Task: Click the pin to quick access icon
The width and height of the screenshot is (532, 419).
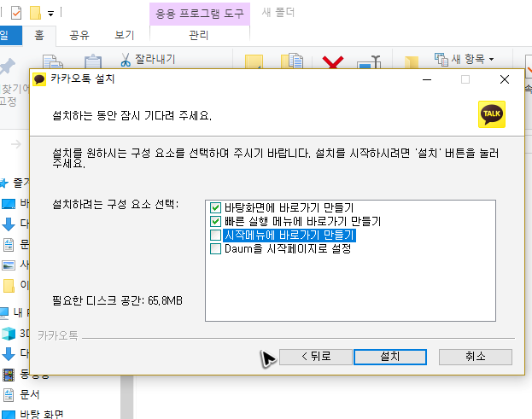Action: [8, 67]
